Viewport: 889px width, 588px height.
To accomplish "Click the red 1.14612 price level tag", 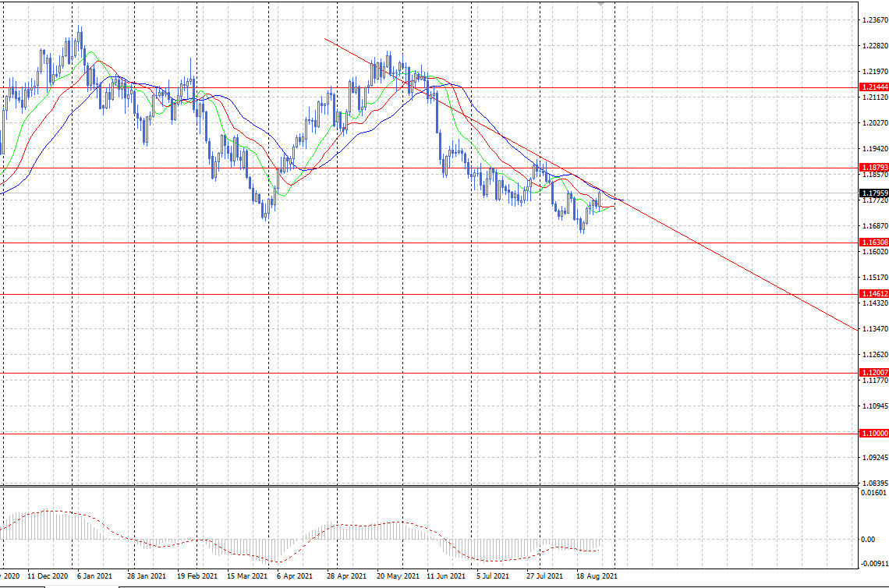I will pos(874,294).
